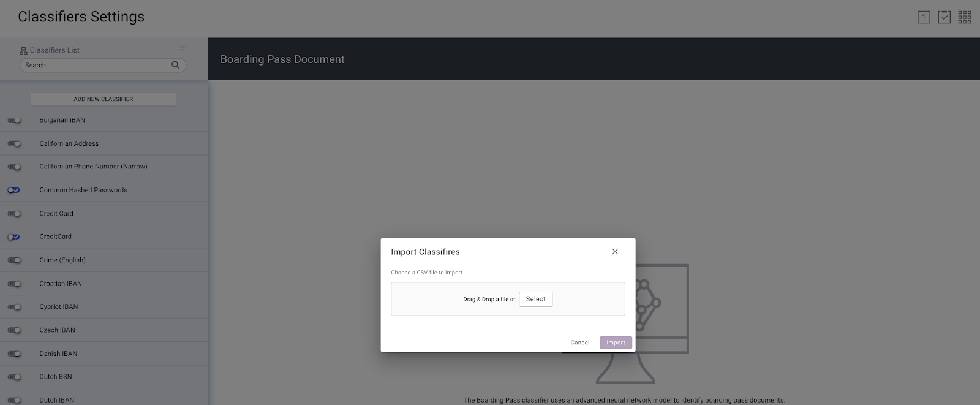Image resolution: width=980 pixels, height=405 pixels.
Task: Toggle the Californian Phone Number (Narrow) classifier
Action: (14, 167)
